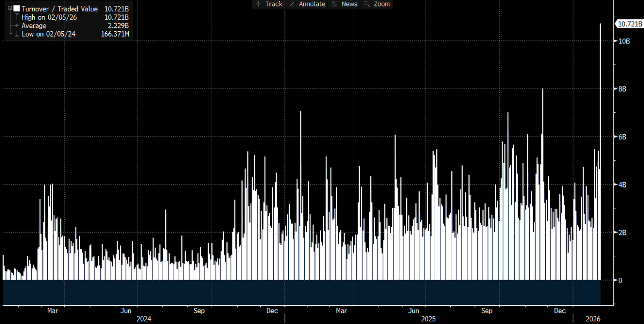Click the Low marker icon in the legend
Image resolution: width=644 pixels, height=324 pixels.
pos(17,33)
